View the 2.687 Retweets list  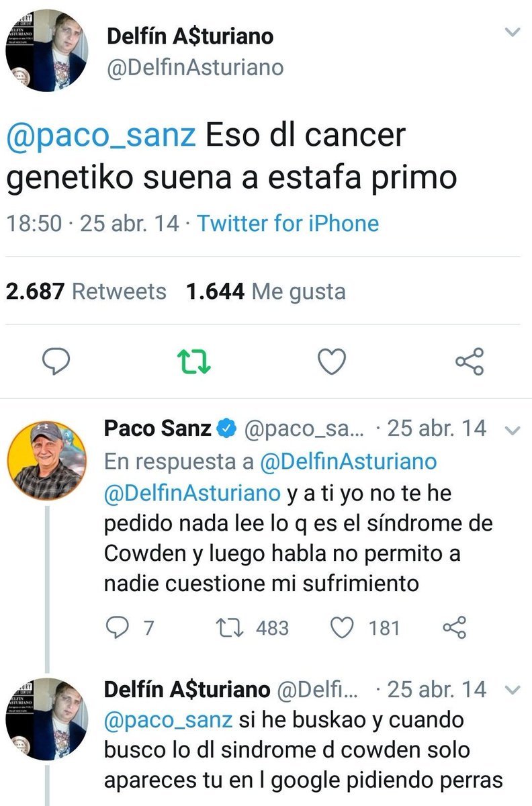pos(87,291)
